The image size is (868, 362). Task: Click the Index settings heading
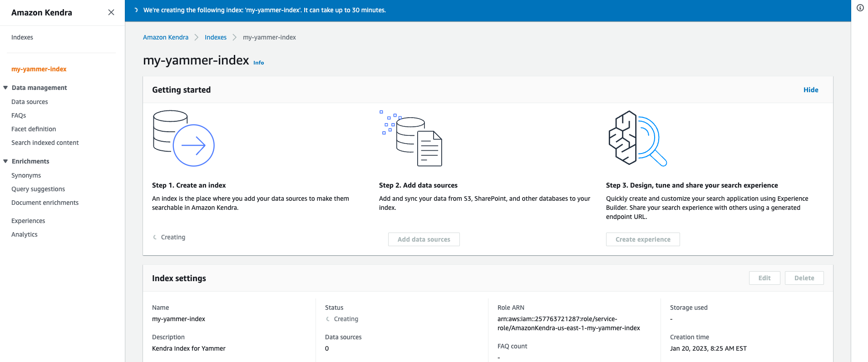point(179,278)
